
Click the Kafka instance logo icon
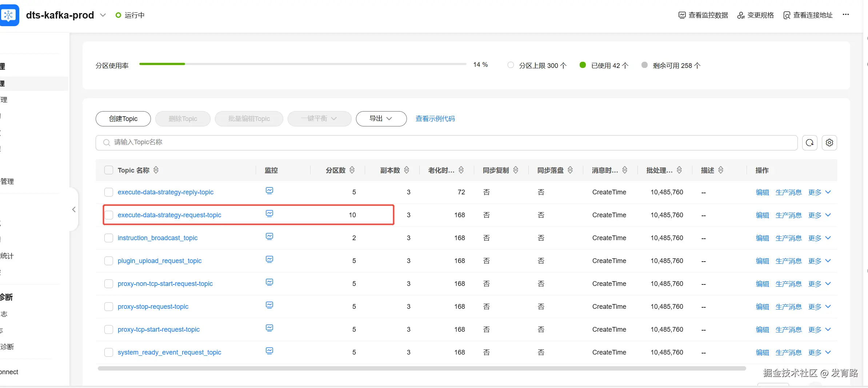[9, 15]
